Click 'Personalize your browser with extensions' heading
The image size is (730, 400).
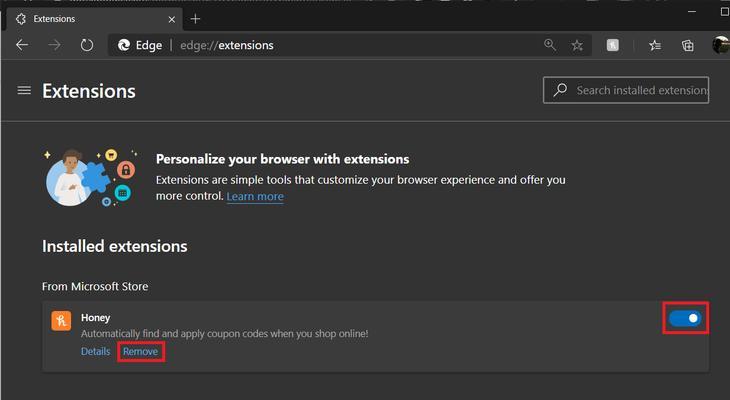[283, 159]
